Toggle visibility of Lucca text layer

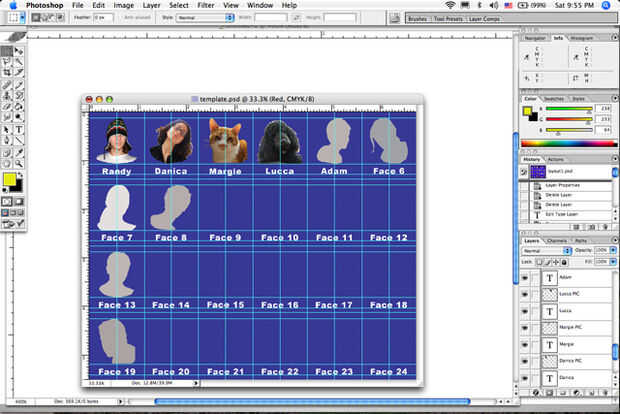click(525, 311)
